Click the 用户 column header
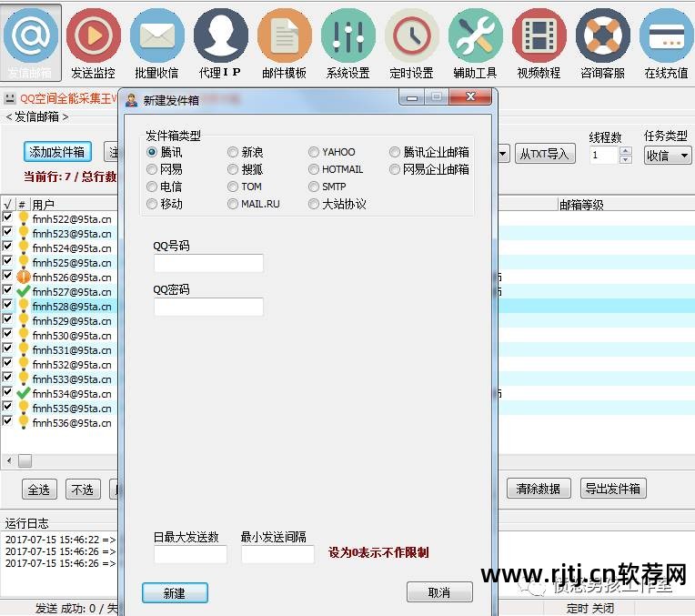Image resolution: width=695 pixels, height=616 pixels. point(74,205)
